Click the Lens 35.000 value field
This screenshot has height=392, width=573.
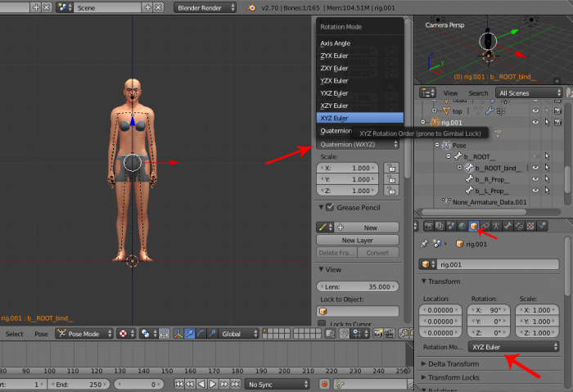point(358,286)
